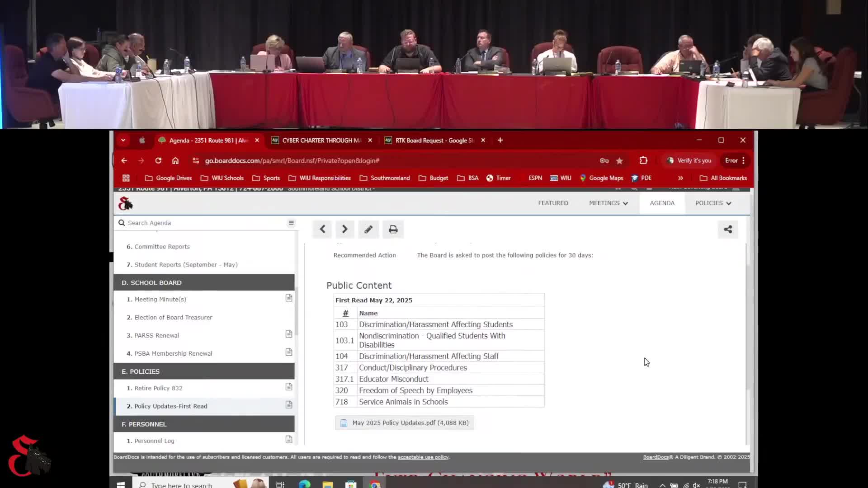Open the agenda list options menu icon
Viewport: 868px width, 488px height.
(x=291, y=223)
